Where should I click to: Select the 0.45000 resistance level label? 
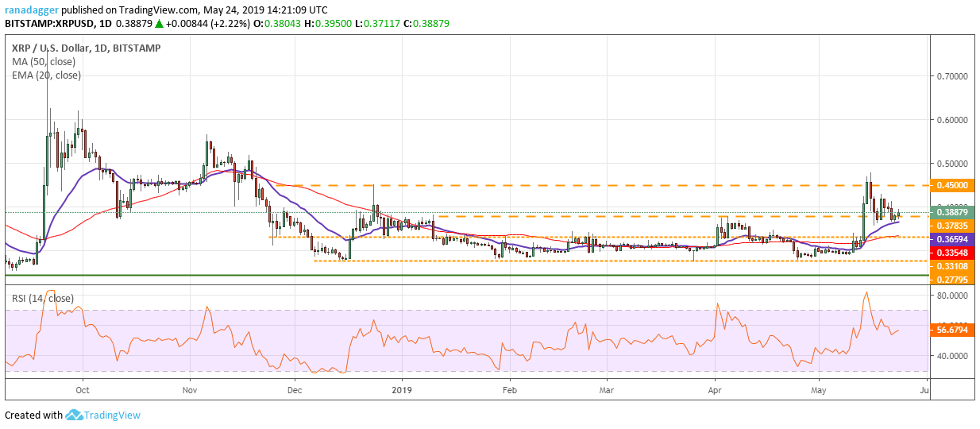[x=953, y=185]
